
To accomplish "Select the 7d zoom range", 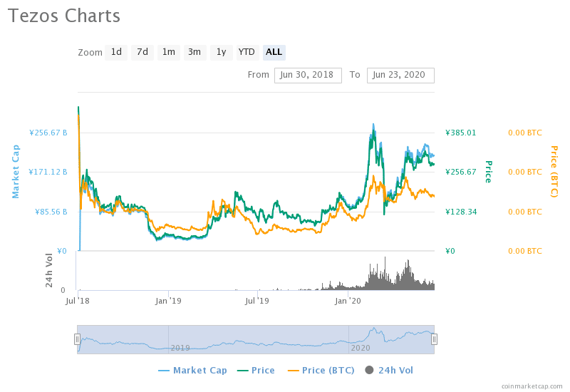I will [142, 52].
